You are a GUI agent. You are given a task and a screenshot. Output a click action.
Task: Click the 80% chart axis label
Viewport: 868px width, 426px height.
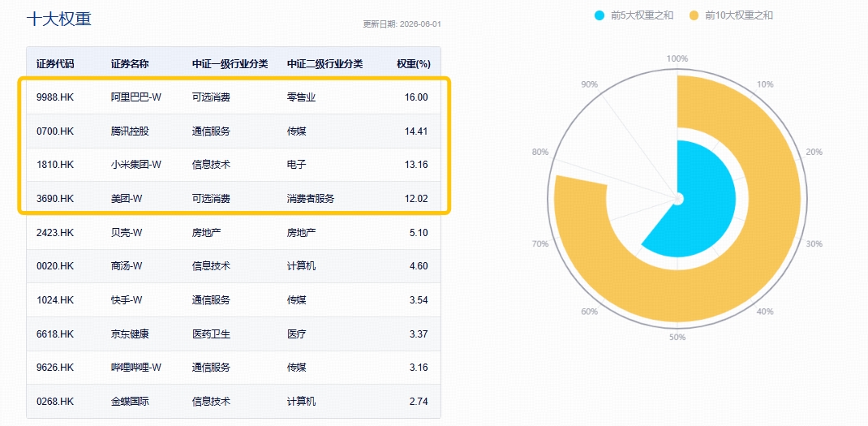[x=540, y=153]
